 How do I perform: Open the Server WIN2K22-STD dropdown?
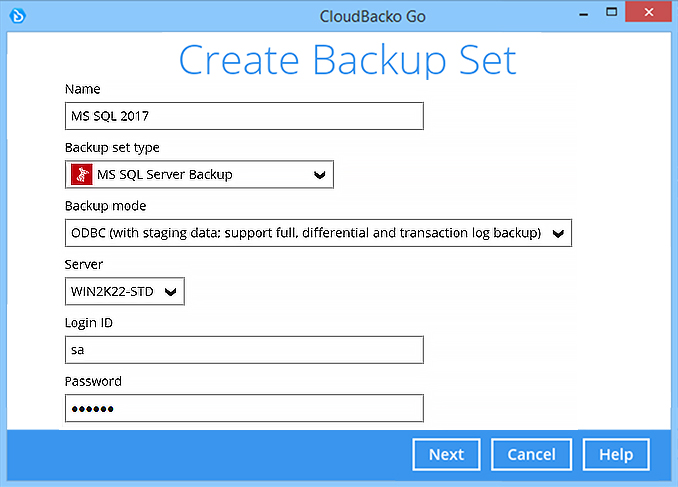tap(125, 292)
